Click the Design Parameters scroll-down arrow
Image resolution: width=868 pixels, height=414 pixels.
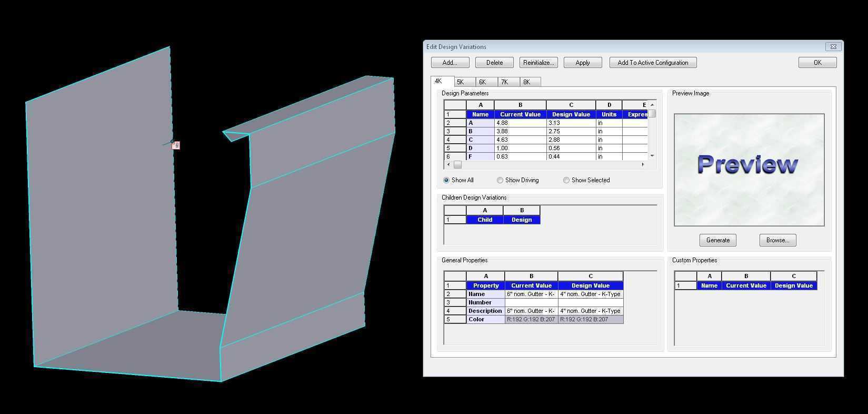tap(652, 156)
